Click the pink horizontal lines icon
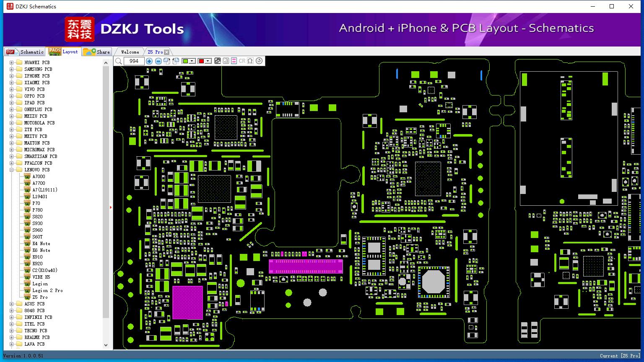The width and height of the screenshot is (644, 362). (234, 61)
